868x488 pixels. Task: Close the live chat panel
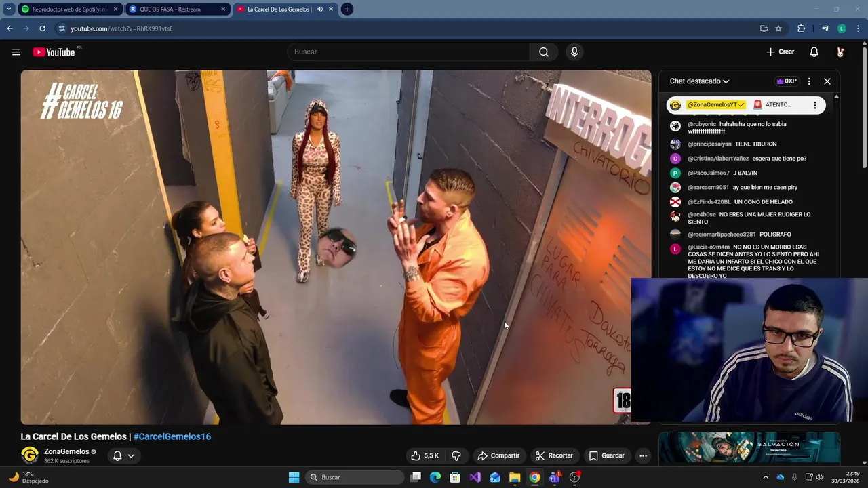pyautogui.click(x=827, y=81)
